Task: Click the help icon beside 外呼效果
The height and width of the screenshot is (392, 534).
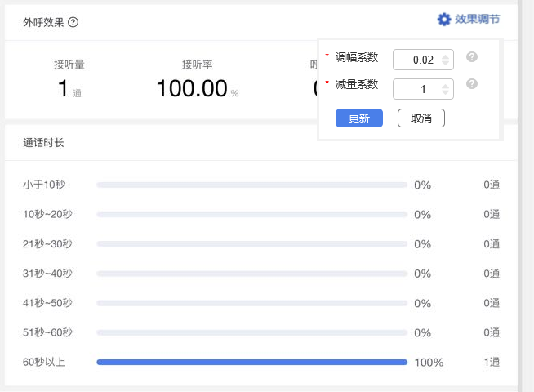Action: pos(73,22)
